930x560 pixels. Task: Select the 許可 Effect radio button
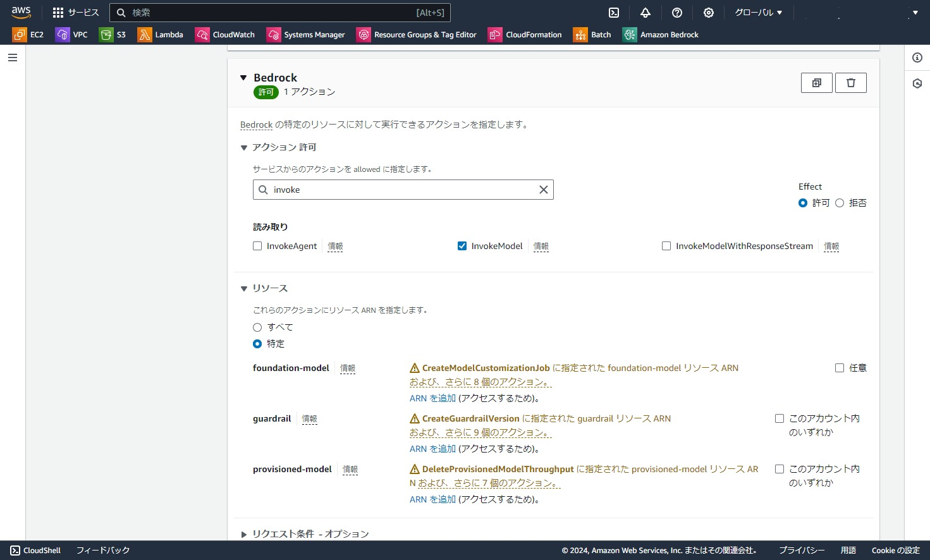click(803, 203)
